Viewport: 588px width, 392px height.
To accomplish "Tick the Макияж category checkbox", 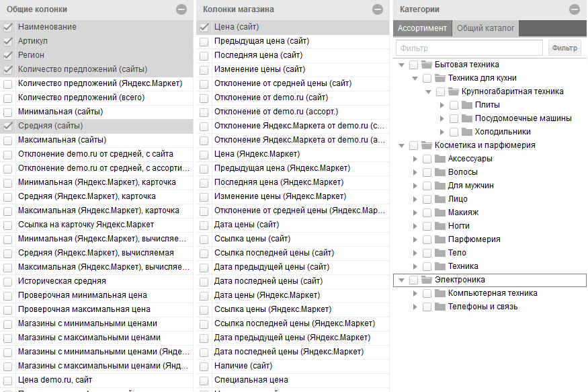I will click(427, 212).
